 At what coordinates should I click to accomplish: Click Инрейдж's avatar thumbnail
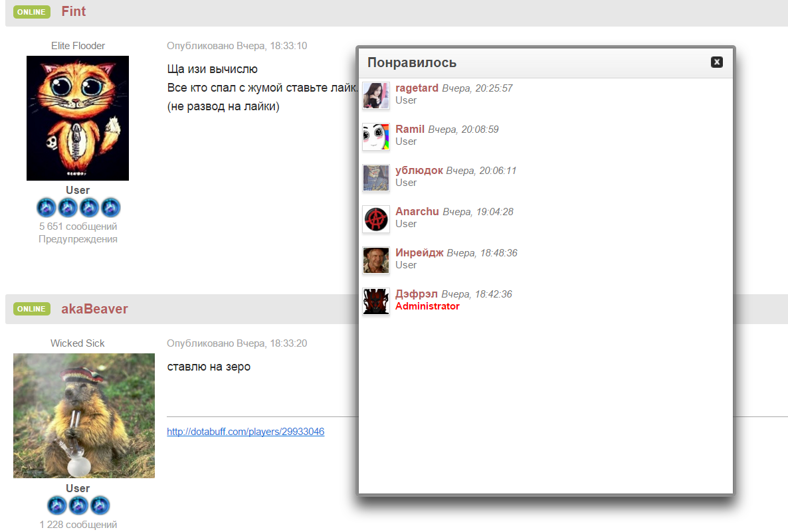tap(376, 260)
